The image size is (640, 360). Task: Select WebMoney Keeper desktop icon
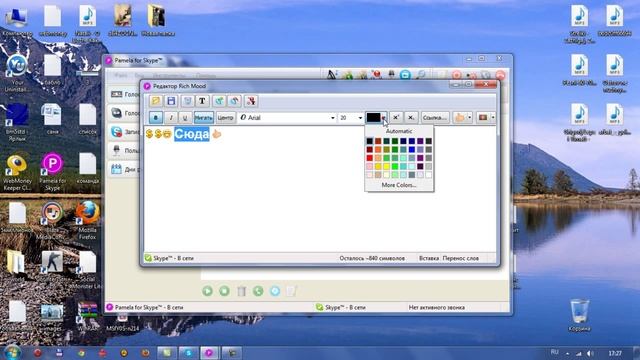point(17,172)
